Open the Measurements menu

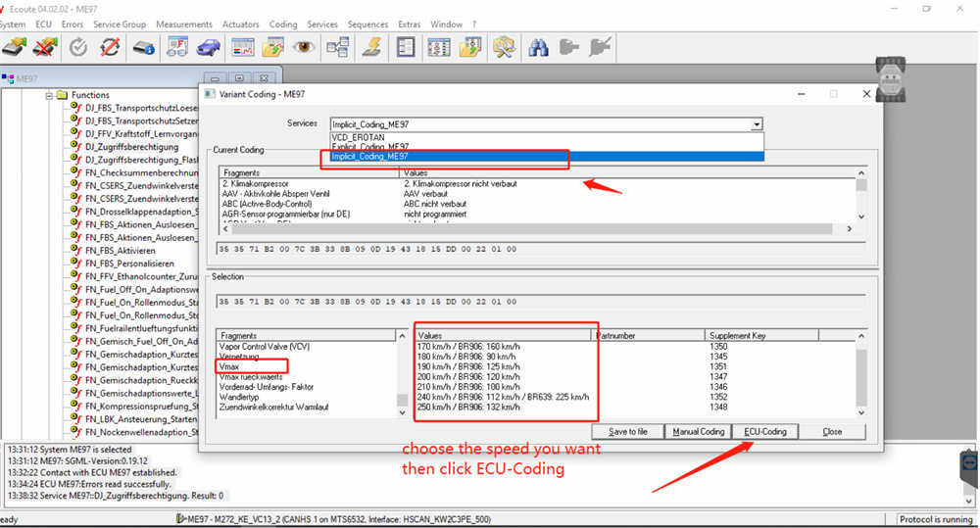(184, 24)
